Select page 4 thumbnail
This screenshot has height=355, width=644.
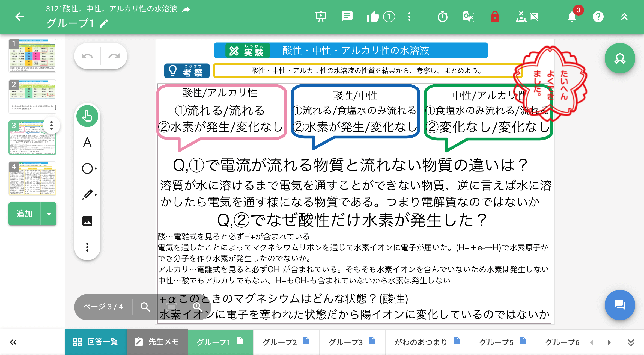pyautogui.click(x=32, y=179)
